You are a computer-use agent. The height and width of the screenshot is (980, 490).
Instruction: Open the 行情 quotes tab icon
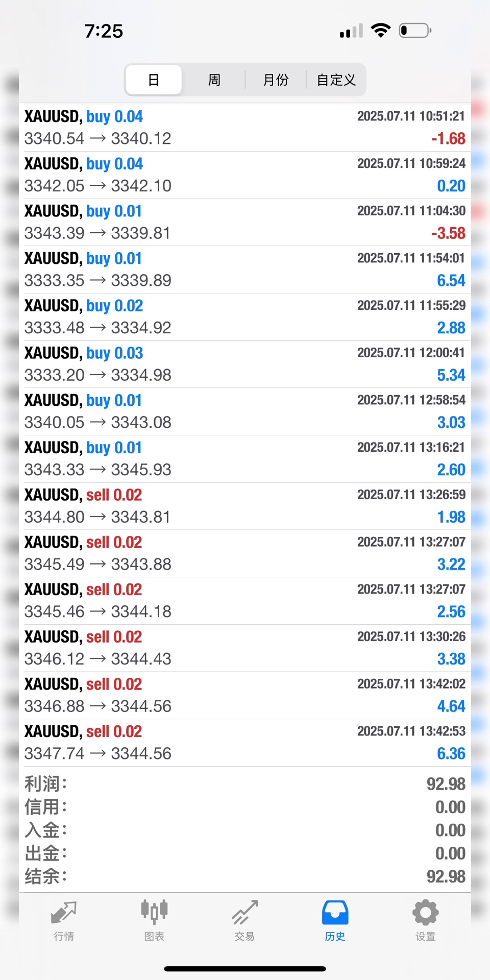tap(64, 914)
